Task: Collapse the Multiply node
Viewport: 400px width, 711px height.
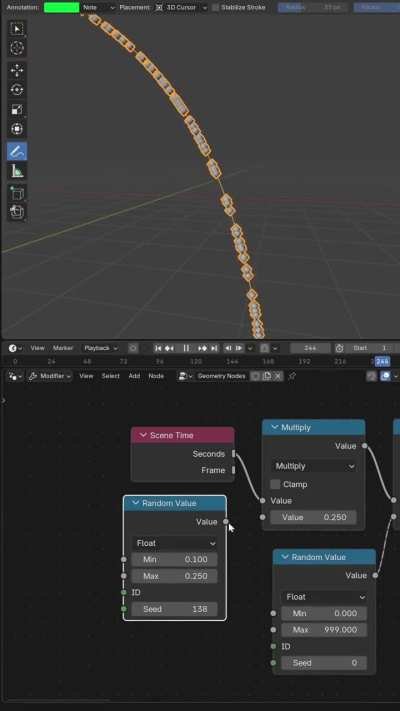Action: coord(274,428)
